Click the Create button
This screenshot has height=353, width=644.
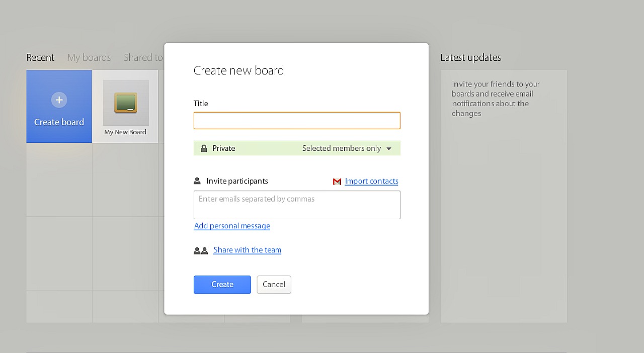[222, 285]
